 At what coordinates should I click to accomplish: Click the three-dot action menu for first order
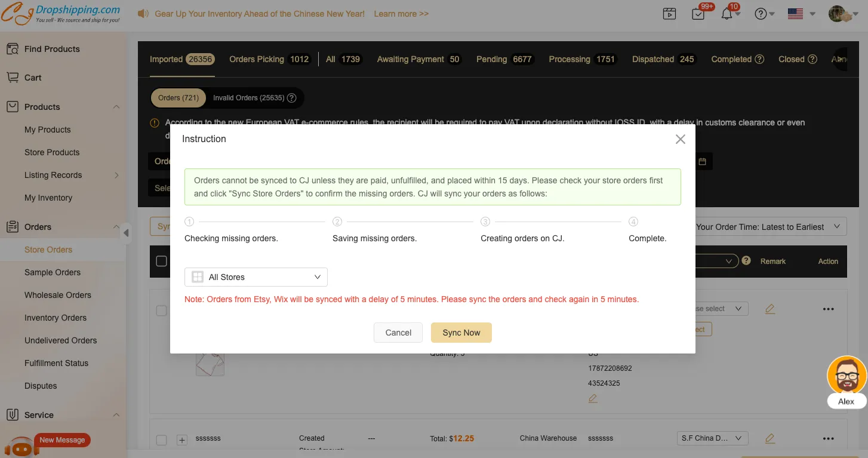828,309
